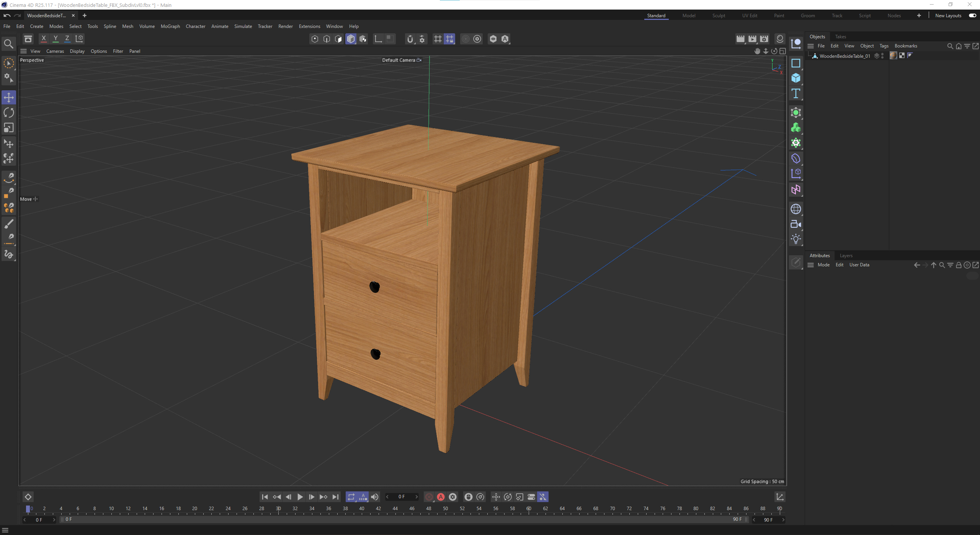The image size is (980, 535).
Task: Toggle the New Layouts switch
Action: 972,15
